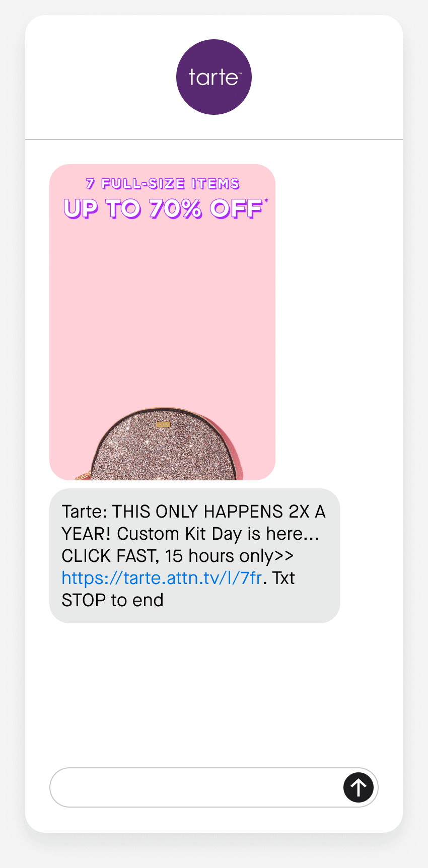Send the message with the arrow button
This screenshot has width=428, height=868.
click(x=359, y=787)
